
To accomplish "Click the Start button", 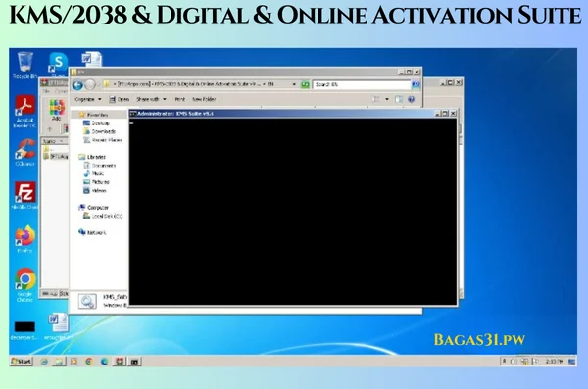I will tap(22, 362).
